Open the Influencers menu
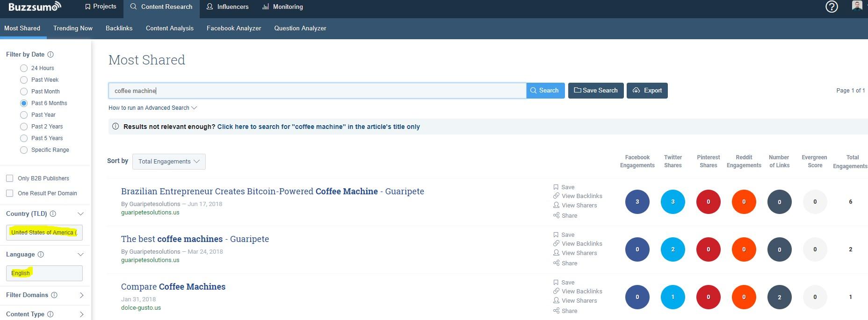The width and height of the screenshot is (868, 320). pyautogui.click(x=228, y=7)
